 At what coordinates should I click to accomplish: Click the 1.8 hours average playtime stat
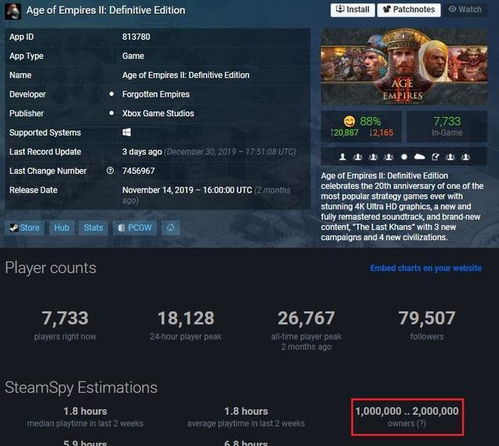(246, 417)
